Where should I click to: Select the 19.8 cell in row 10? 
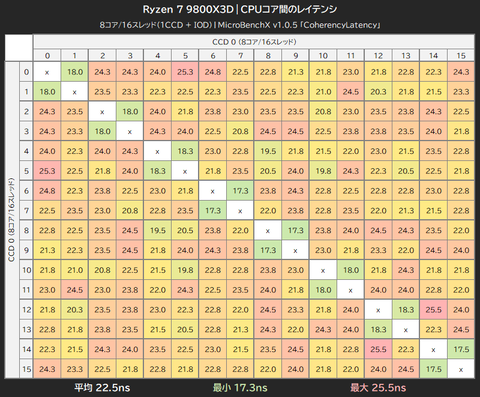click(185, 270)
